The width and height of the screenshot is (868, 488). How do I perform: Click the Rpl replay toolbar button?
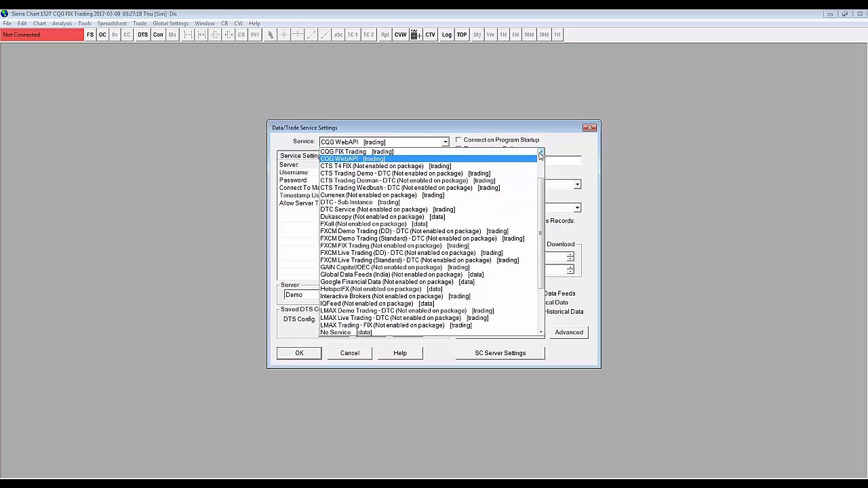[384, 35]
